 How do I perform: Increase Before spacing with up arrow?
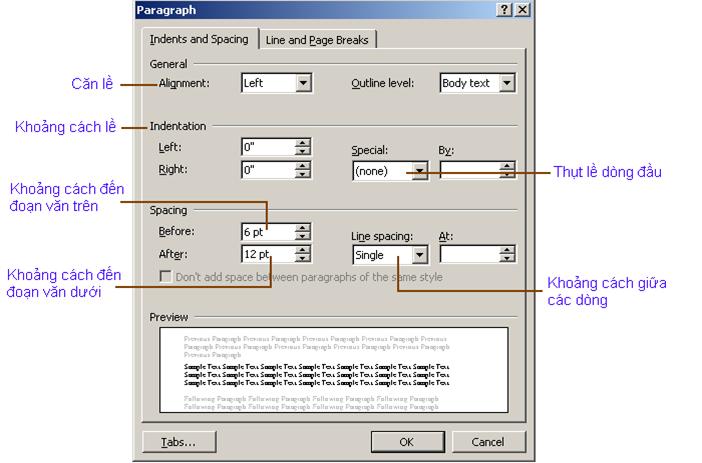click(x=303, y=227)
